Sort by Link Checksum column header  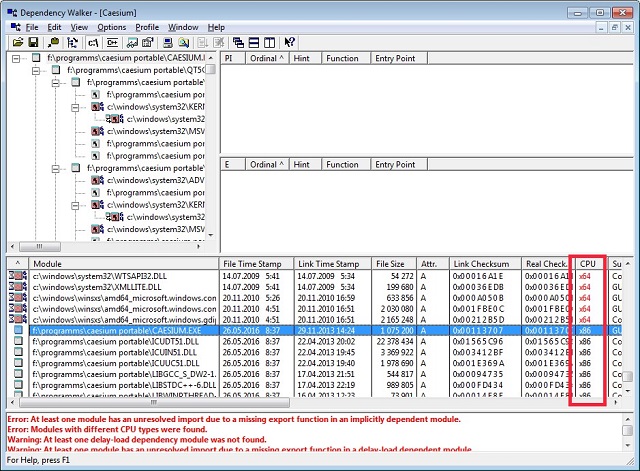coord(485,264)
